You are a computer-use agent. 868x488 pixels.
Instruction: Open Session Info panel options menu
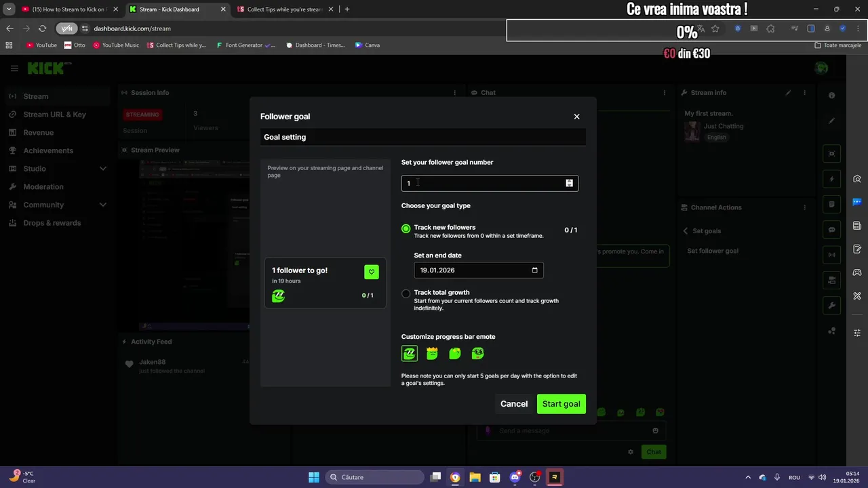[455, 93]
